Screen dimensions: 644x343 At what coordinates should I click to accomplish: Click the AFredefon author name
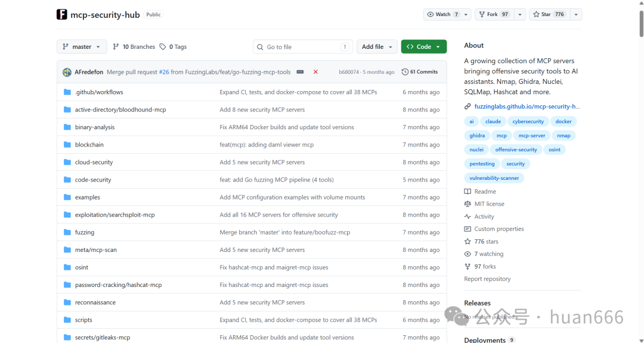tap(89, 72)
